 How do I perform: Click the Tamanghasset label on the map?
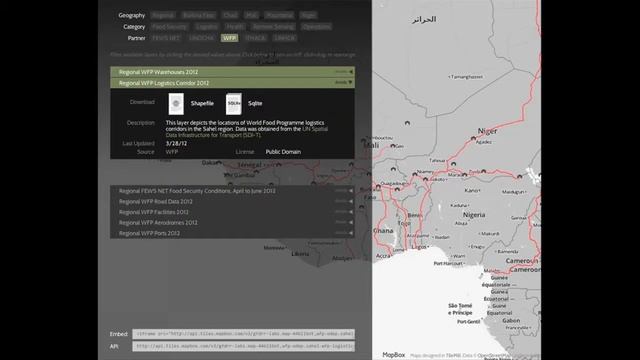467,77
